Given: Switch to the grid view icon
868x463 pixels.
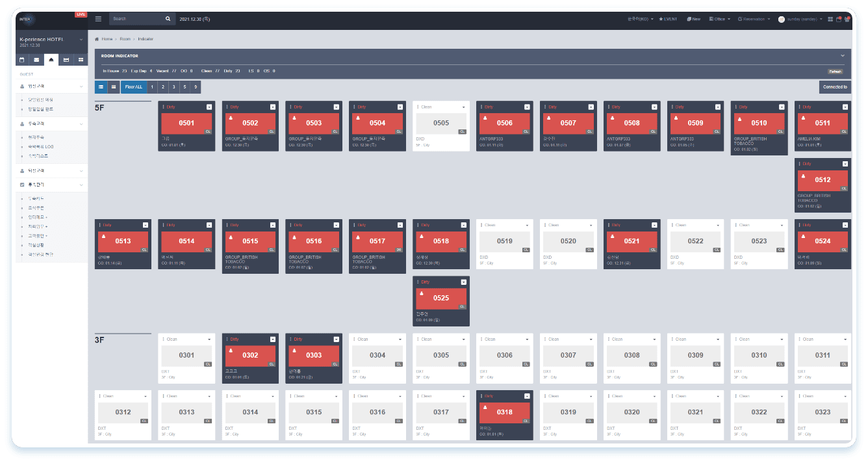Looking at the screenshot, I should click(114, 86).
